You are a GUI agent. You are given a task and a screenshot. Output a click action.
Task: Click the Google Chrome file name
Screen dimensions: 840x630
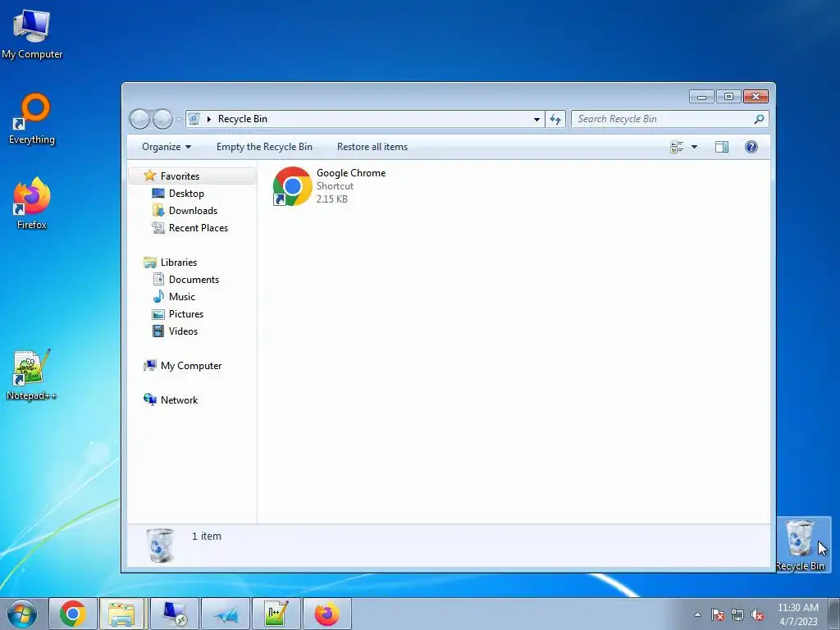351,173
